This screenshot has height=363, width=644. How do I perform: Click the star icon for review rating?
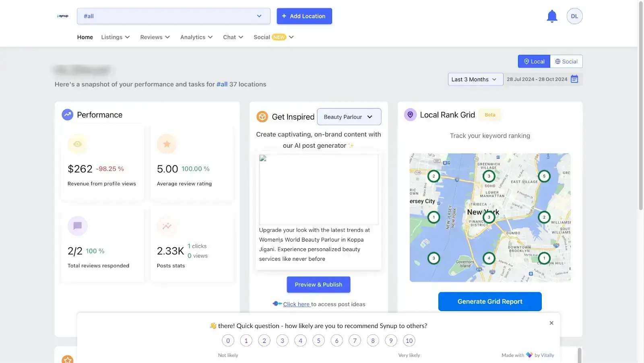[x=167, y=144]
